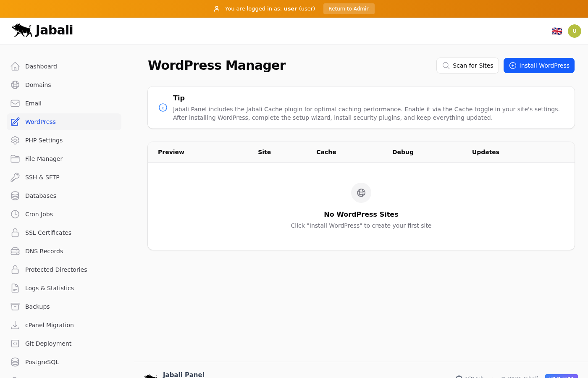Click the PHP Settings gear icon

click(15, 140)
